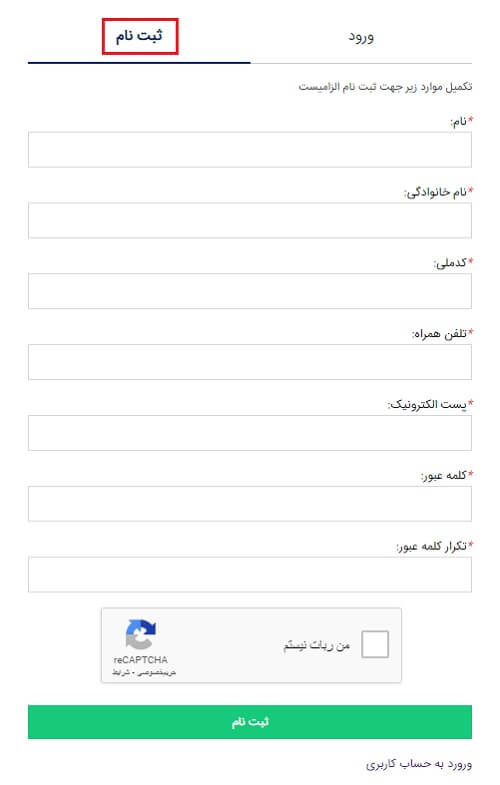Click the تلفن همراه mobile field
The width and height of the screenshot is (500, 785).
click(250, 362)
